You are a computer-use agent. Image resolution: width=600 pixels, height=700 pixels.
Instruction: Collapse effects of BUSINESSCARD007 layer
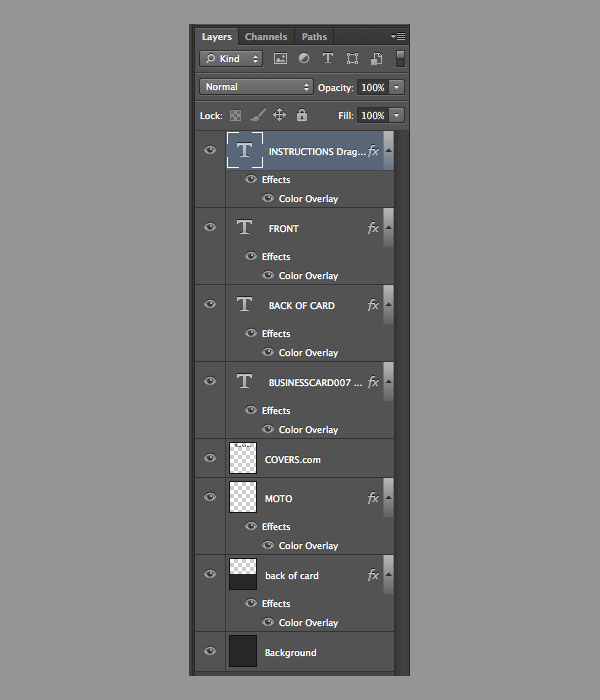coord(388,381)
